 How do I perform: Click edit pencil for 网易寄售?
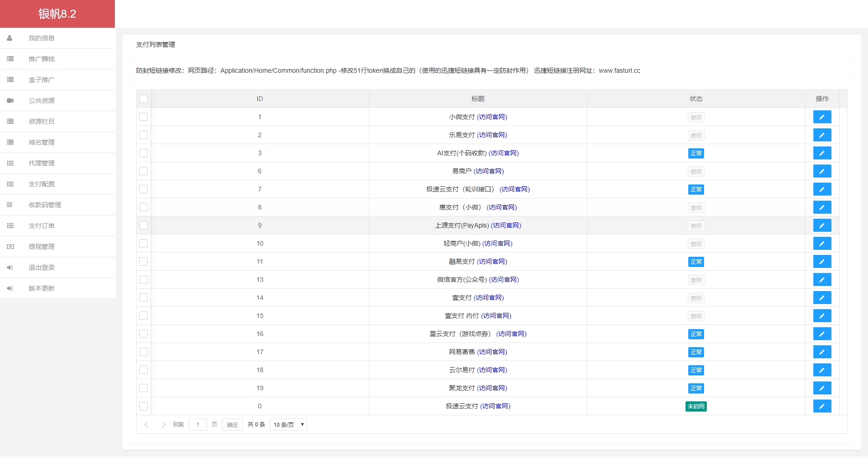pos(822,352)
